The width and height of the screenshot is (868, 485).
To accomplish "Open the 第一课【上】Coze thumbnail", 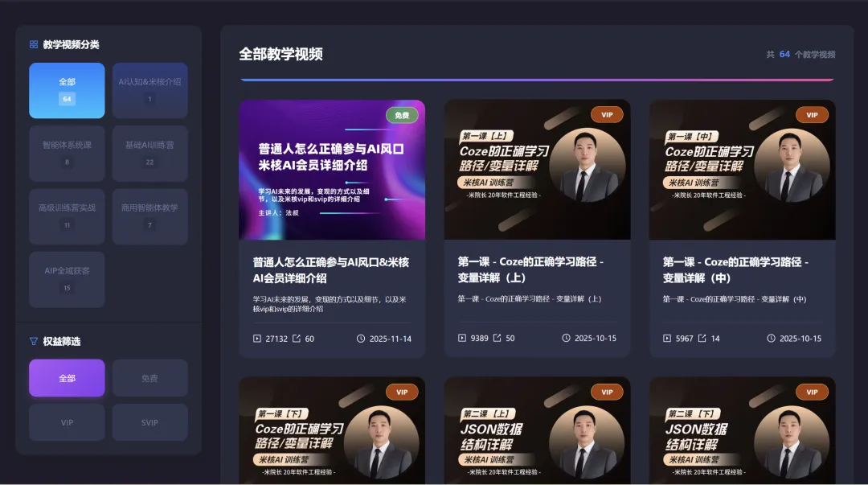I will pyautogui.click(x=537, y=170).
